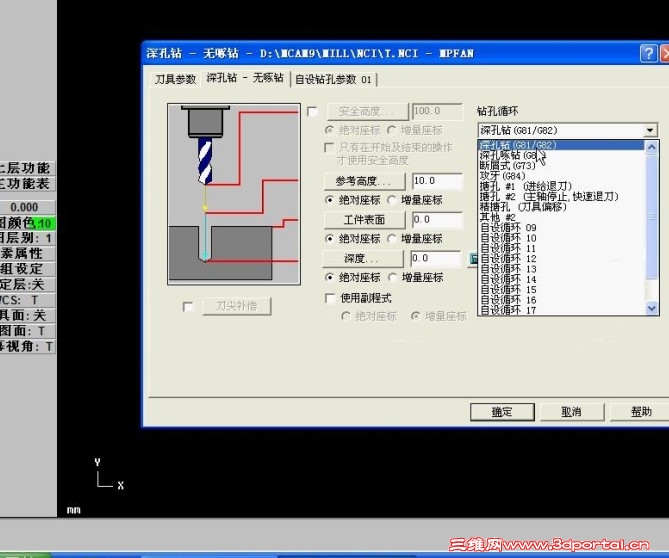This screenshot has height=558, width=669.
Task: Choose 自设循环 16
Action: coord(561,299)
